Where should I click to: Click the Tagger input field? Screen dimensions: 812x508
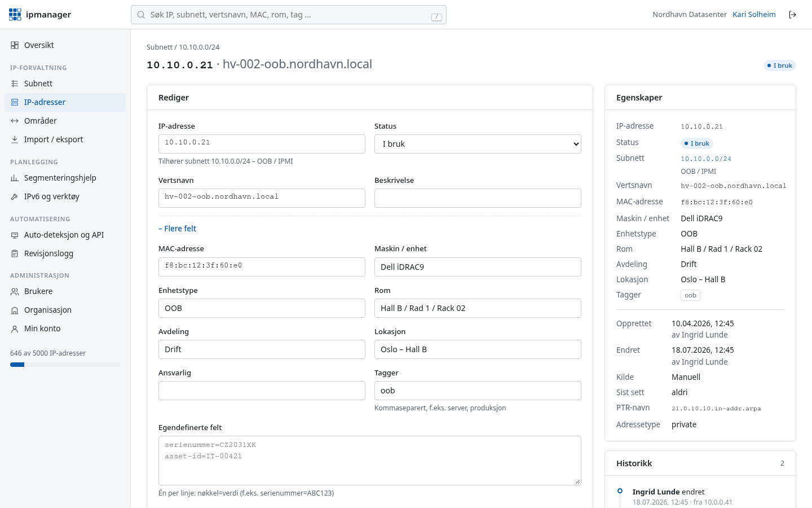(x=478, y=391)
